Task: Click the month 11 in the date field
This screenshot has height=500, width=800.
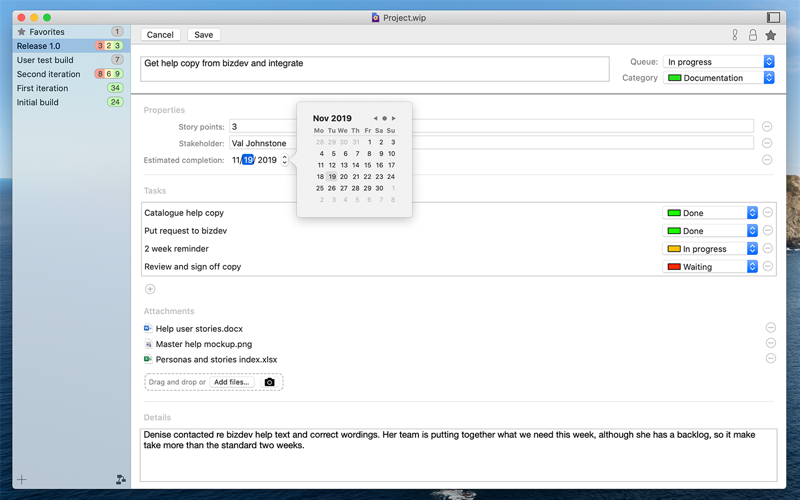Action: [236, 160]
